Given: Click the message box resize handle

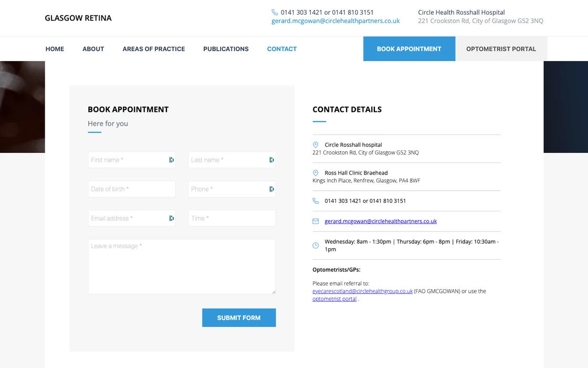Looking at the screenshot, I should tap(274, 292).
